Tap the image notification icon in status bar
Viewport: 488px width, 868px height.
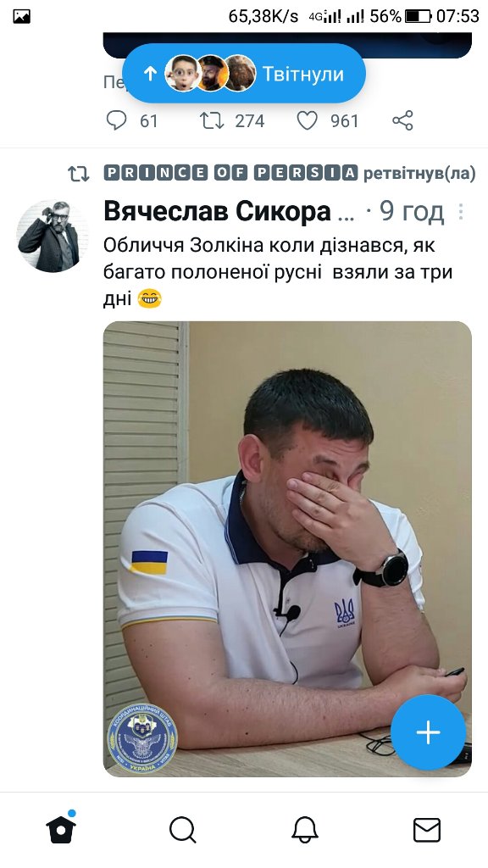21,17
